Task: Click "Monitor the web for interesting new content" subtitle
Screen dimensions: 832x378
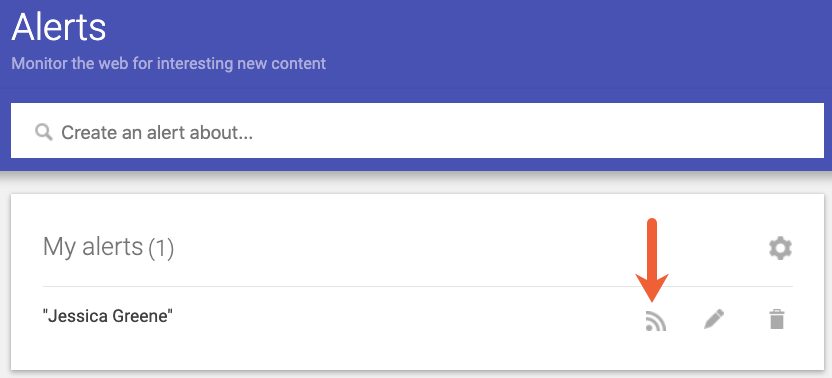Action: click(x=169, y=64)
